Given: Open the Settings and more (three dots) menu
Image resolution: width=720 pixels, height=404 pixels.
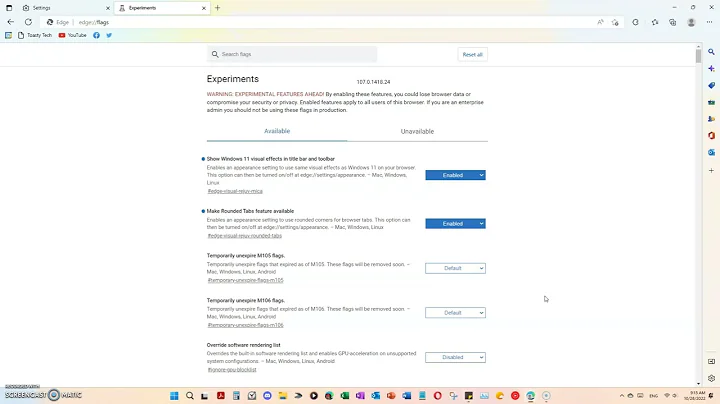Looking at the screenshot, I should point(709,22).
